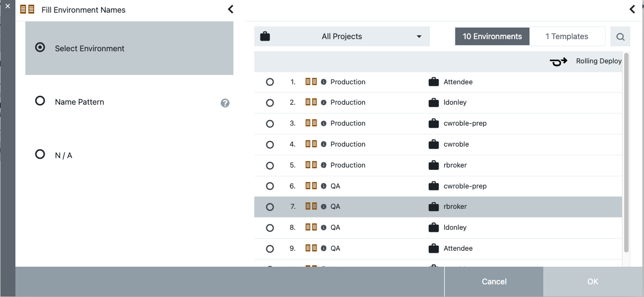Click Production text in row 1
Screen dimensions: 644x297
(348, 82)
